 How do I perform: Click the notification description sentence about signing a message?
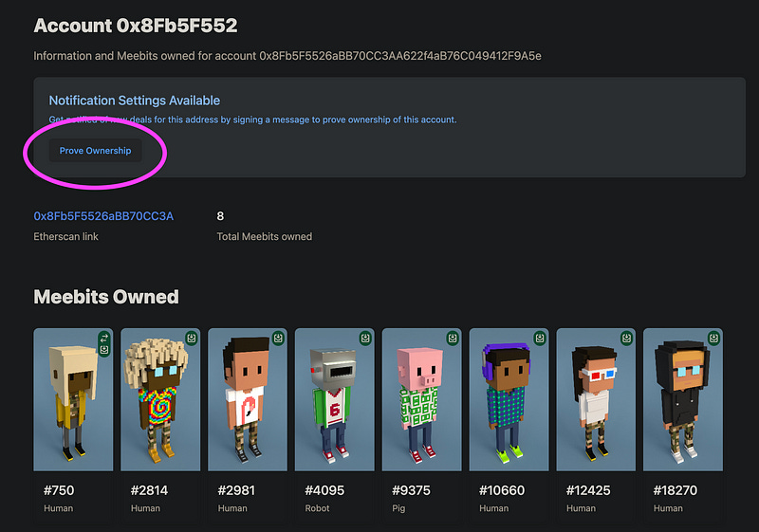[252, 119]
